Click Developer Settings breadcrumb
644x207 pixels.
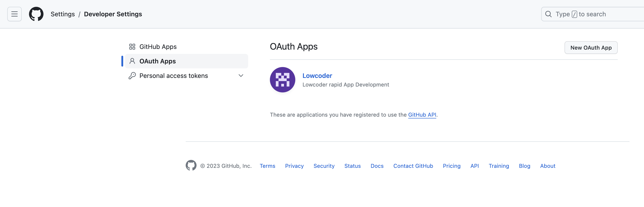(x=113, y=14)
